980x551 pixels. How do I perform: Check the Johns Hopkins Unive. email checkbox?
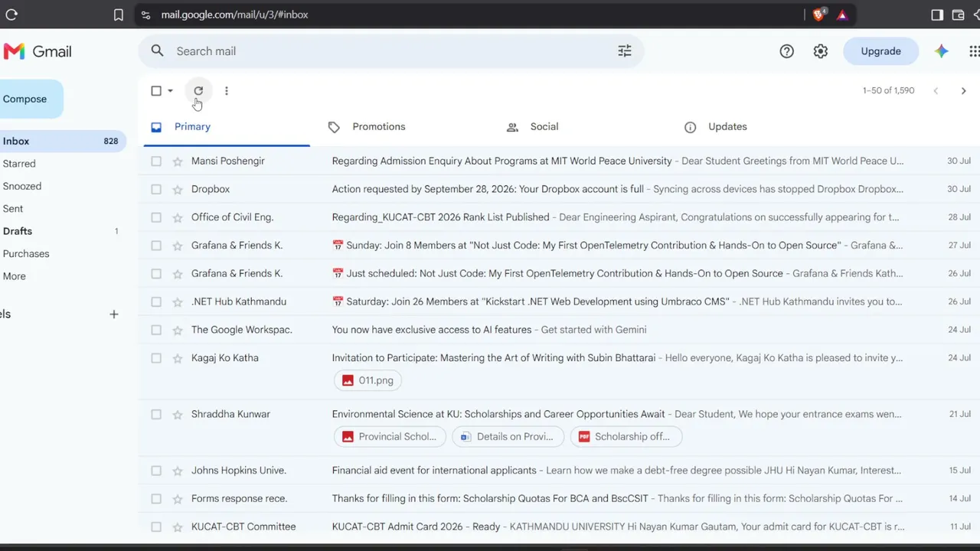[156, 471]
